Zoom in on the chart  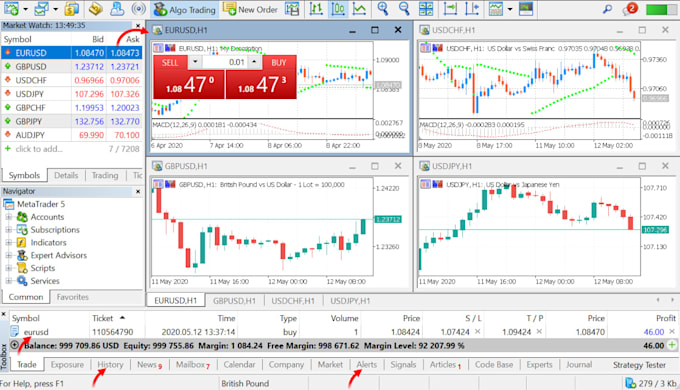[x=382, y=9]
